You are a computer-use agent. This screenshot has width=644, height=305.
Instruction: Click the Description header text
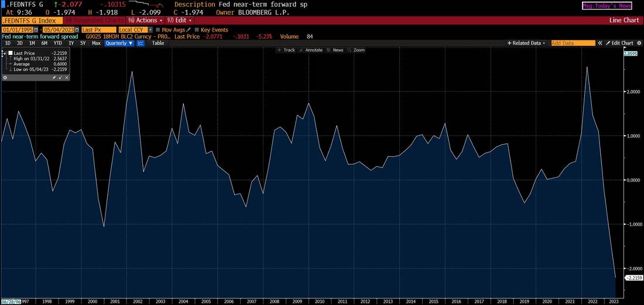(194, 5)
